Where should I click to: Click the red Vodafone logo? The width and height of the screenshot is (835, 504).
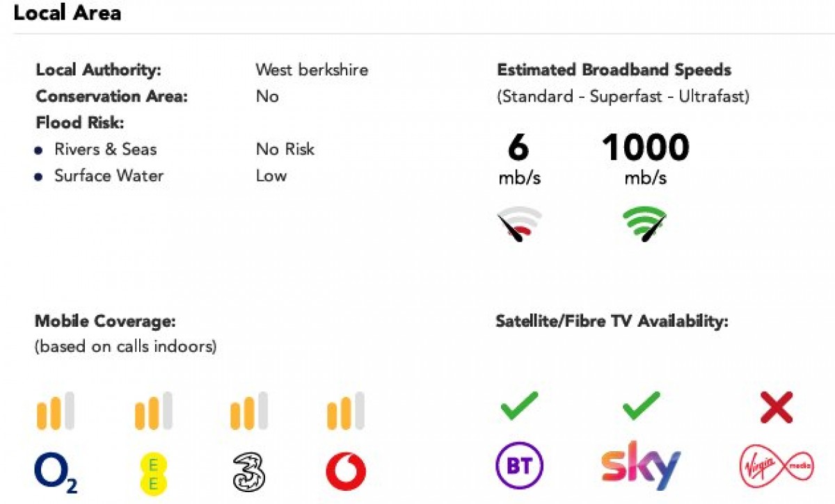click(346, 472)
